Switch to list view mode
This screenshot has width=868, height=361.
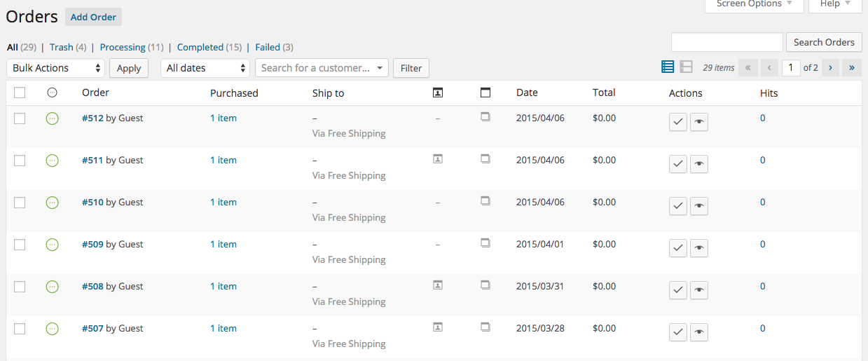point(668,67)
